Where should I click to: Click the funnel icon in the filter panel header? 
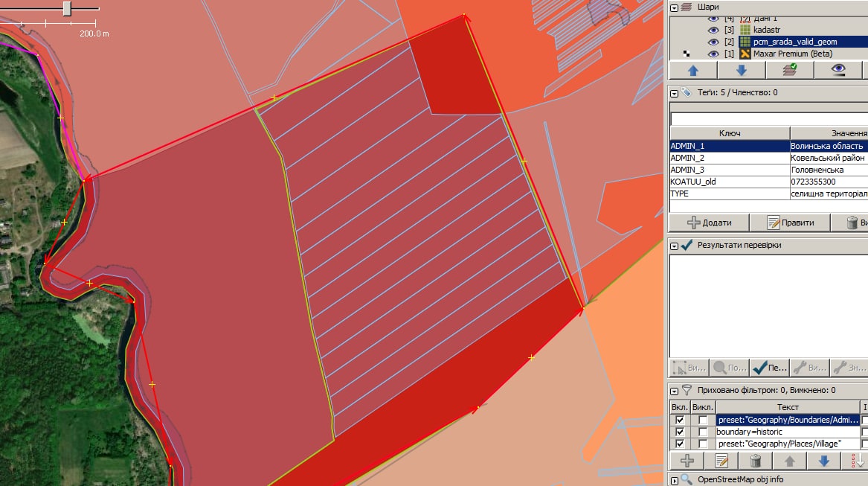pos(687,390)
